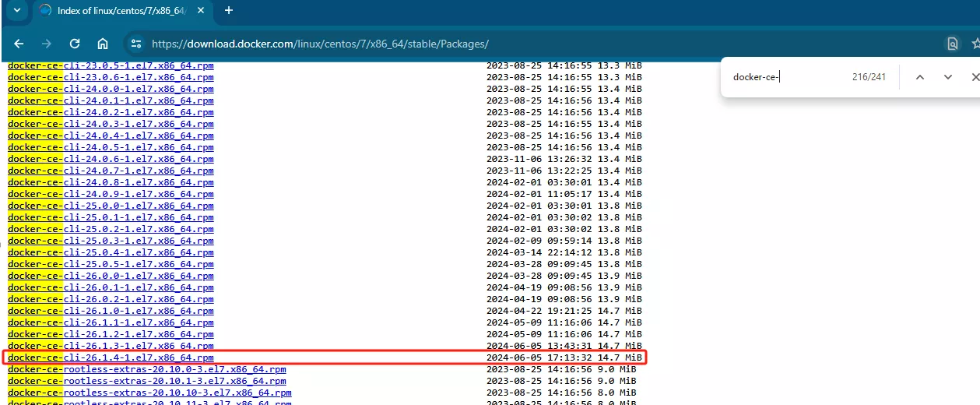Click docker-ce-cli-26.1.0-1.el7.x86_64.rpm link
Screen dimensions: 980x405
(x=111, y=311)
